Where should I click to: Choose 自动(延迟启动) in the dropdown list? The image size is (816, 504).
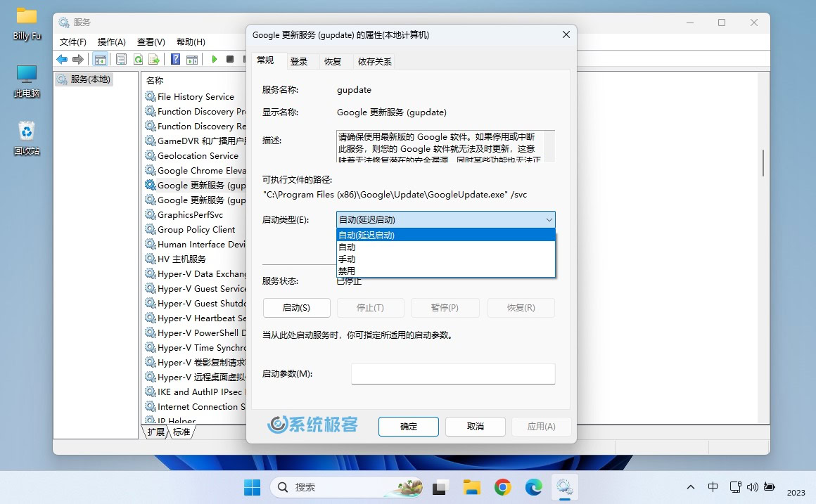tap(446, 235)
